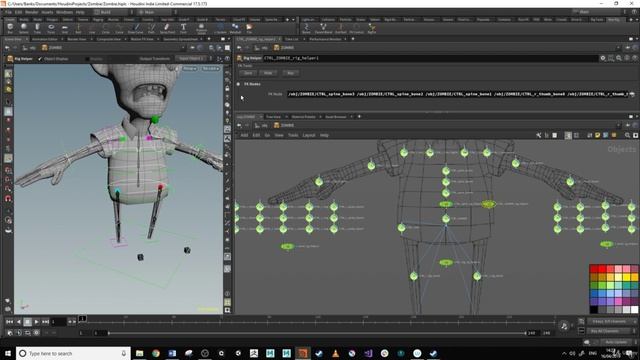The image size is (640, 360).
Task: Click the jump to first frame button
Action: coord(9,322)
